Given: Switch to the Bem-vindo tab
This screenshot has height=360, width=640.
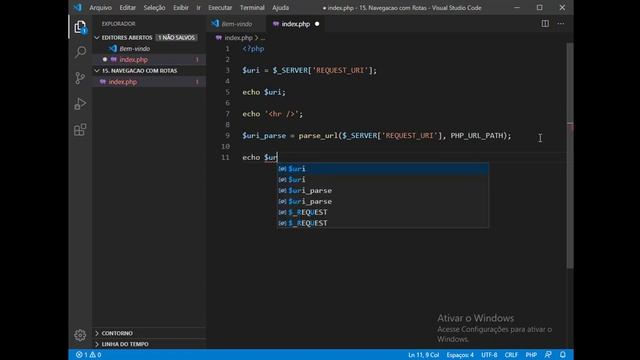Looking at the screenshot, I should 236,24.
